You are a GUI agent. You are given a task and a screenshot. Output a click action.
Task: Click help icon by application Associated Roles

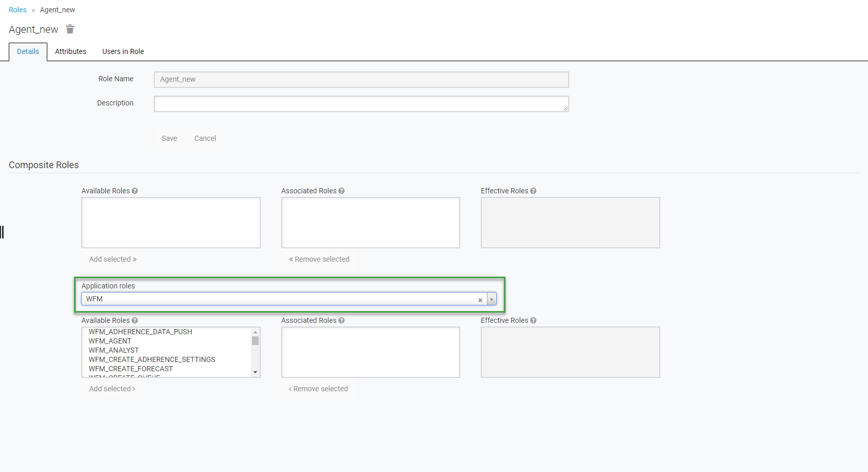point(341,320)
